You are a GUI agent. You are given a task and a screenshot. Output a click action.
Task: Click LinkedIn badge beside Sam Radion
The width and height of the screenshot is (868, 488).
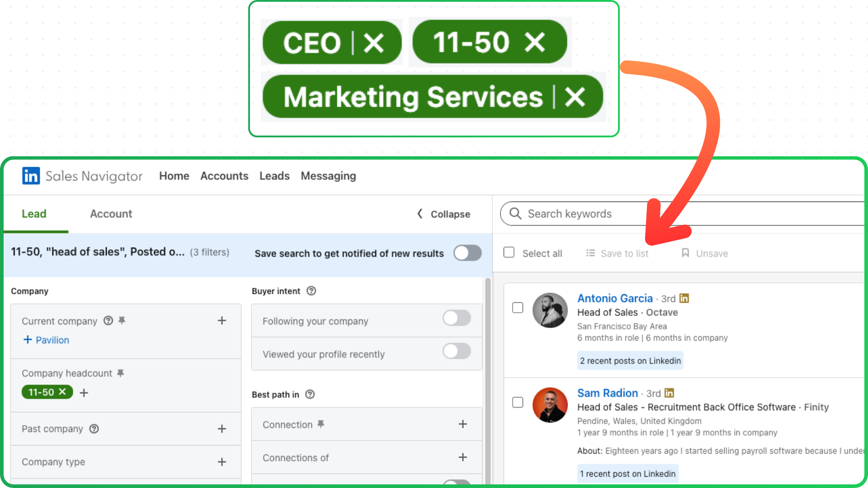[669, 393]
